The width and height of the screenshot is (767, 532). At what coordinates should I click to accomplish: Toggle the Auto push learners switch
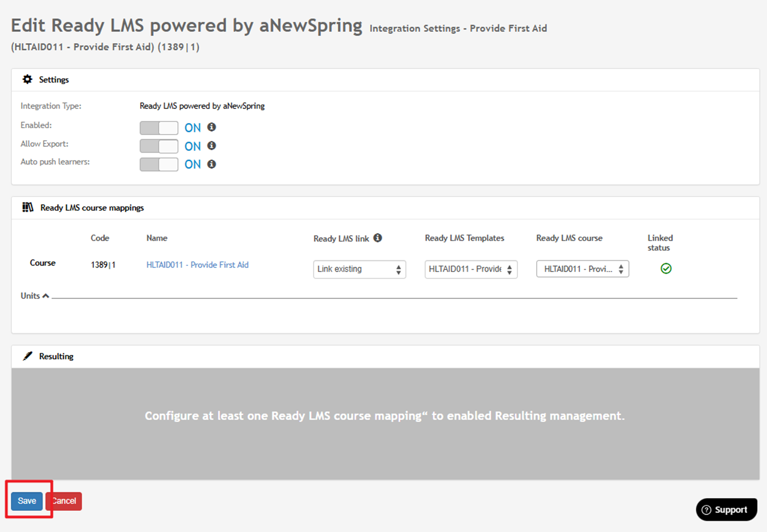tap(159, 164)
